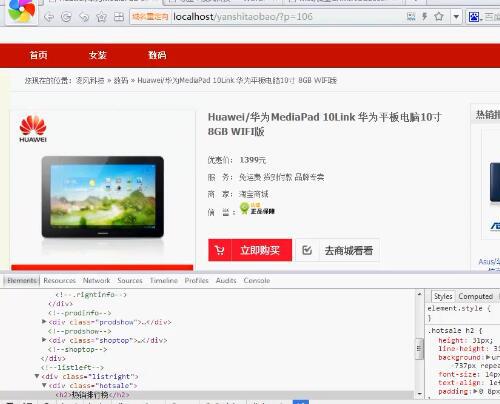Click the 数码 breadcrumb link

tap(121, 80)
